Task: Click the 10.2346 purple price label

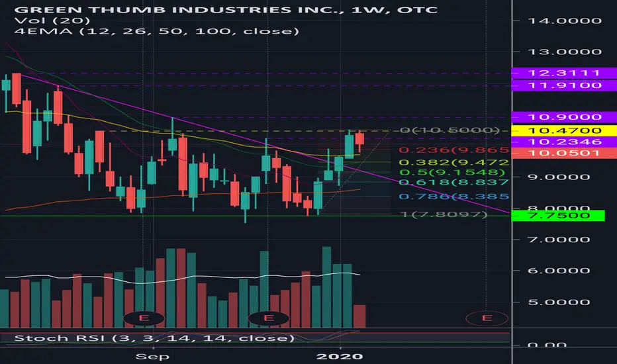Action: pos(564,142)
